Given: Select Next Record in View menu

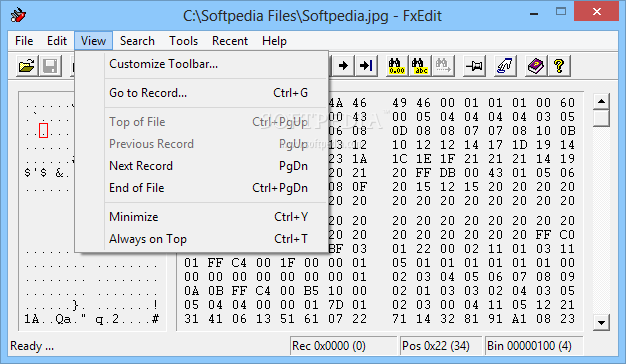Looking at the screenshot, I should click(x=201, y=166).
